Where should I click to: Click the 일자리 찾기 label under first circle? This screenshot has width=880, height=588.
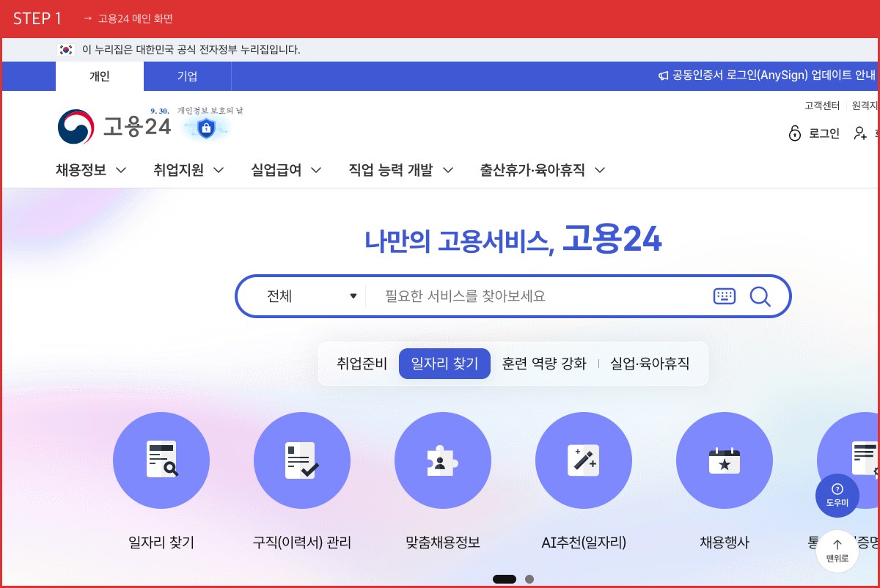tap(161, 543)
